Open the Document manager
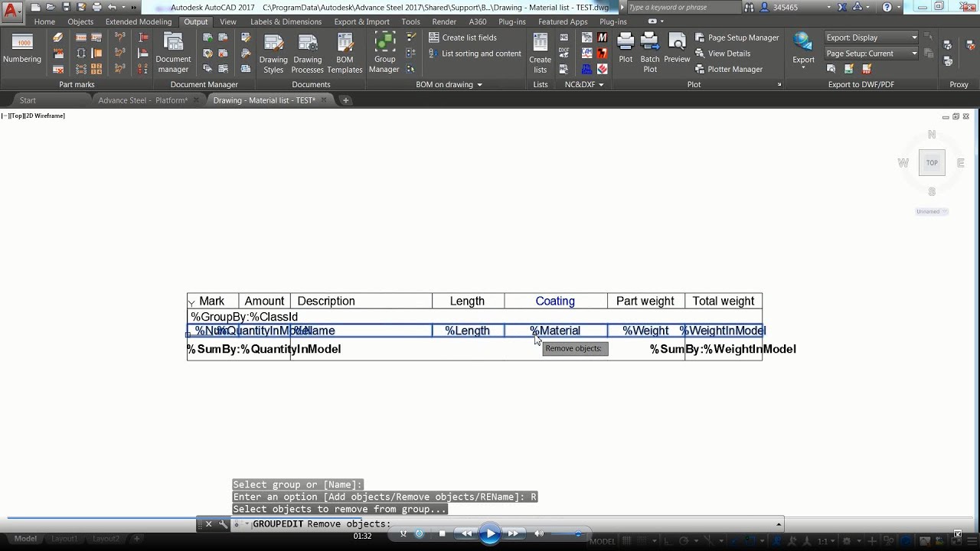Viewport: 980px width, 551px height. pyautogui.click(x=173, y=53)
